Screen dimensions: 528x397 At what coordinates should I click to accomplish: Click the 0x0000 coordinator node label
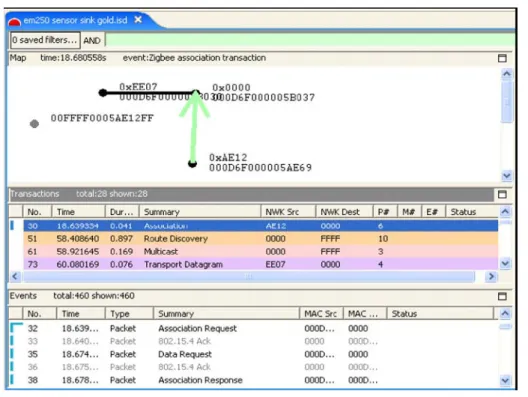coord(231,87)
